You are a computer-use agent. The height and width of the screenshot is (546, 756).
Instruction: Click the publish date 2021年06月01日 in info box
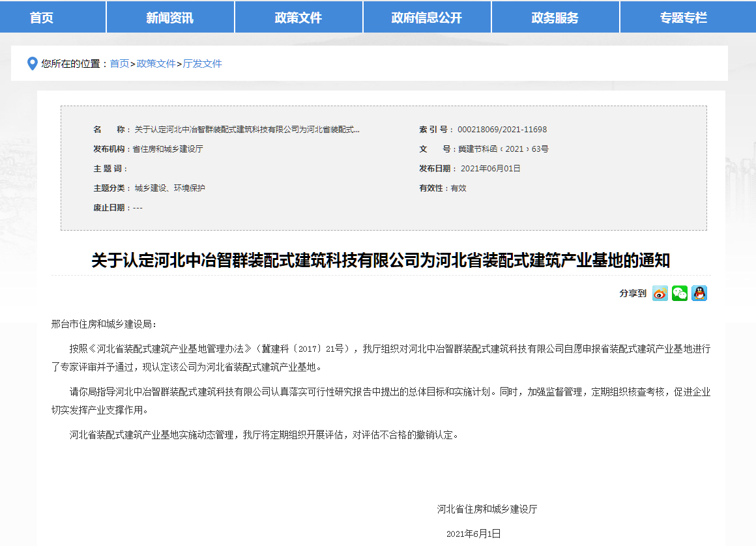click(490, 169)
